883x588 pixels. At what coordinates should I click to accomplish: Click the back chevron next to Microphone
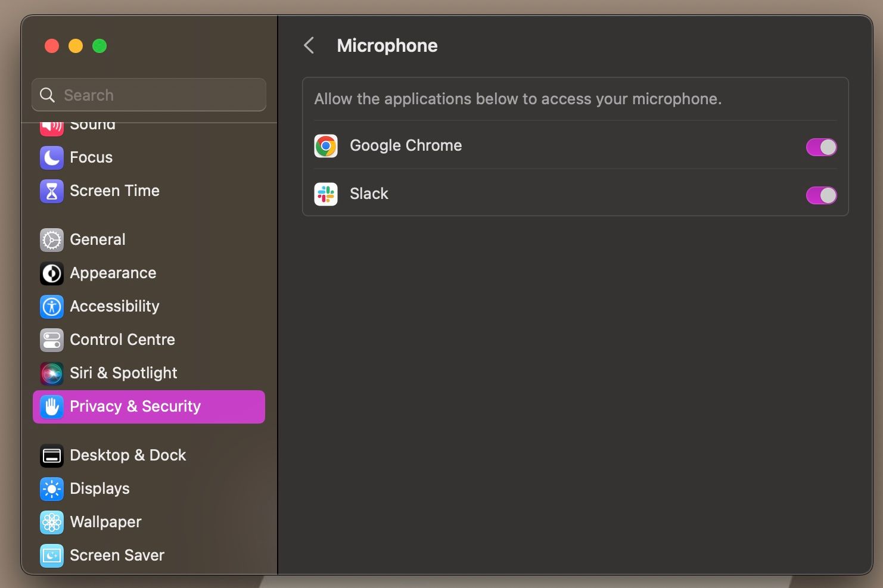click(309, 45)
